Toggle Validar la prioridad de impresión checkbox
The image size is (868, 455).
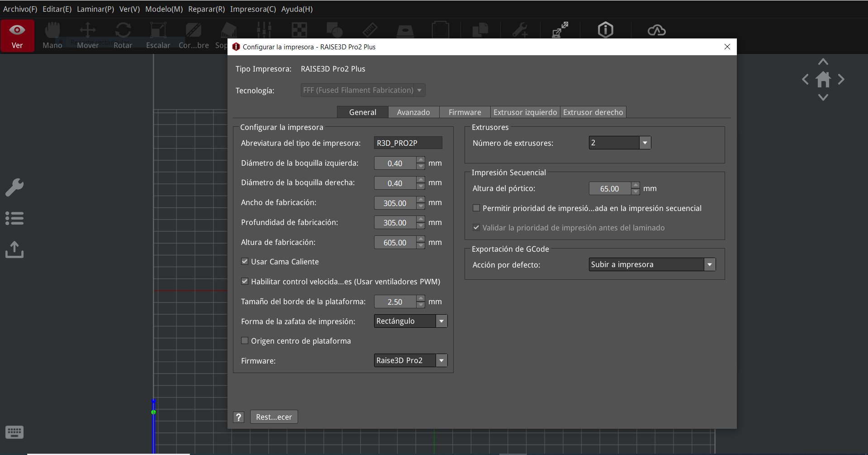tap(476, 227)
